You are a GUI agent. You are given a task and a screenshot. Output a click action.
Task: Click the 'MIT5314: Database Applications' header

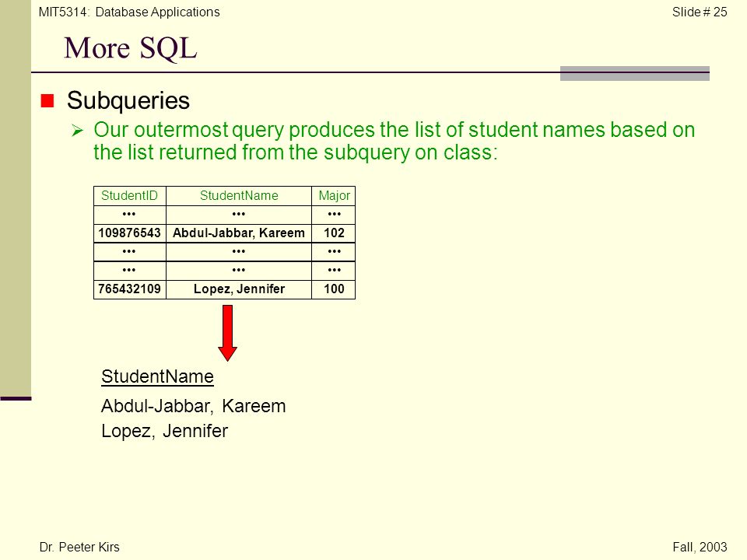[129, 12]
